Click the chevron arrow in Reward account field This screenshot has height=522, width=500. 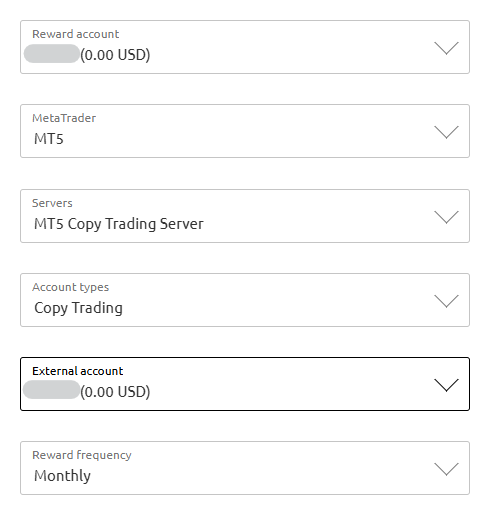(x=446, y=48)
